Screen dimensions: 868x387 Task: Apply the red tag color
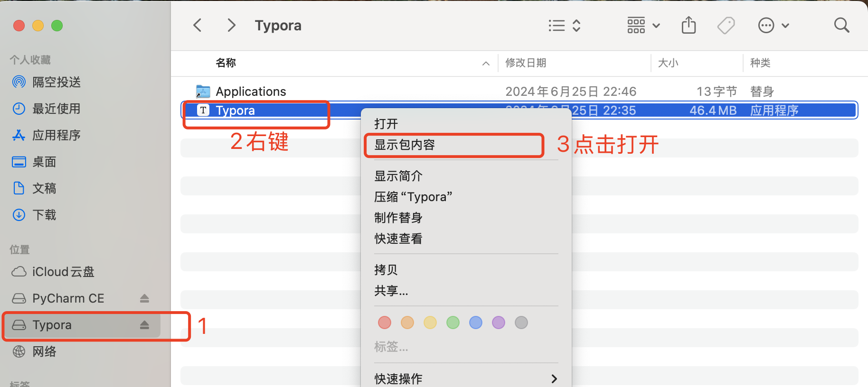coord(385,322)
